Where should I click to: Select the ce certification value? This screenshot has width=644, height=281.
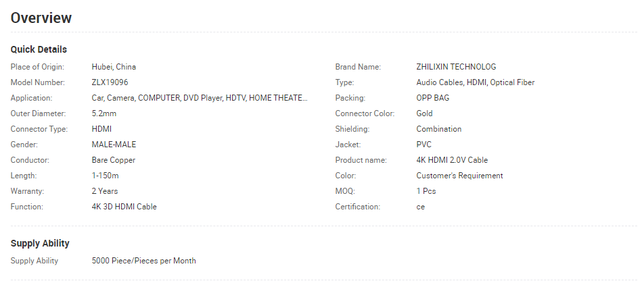point(421,207)
